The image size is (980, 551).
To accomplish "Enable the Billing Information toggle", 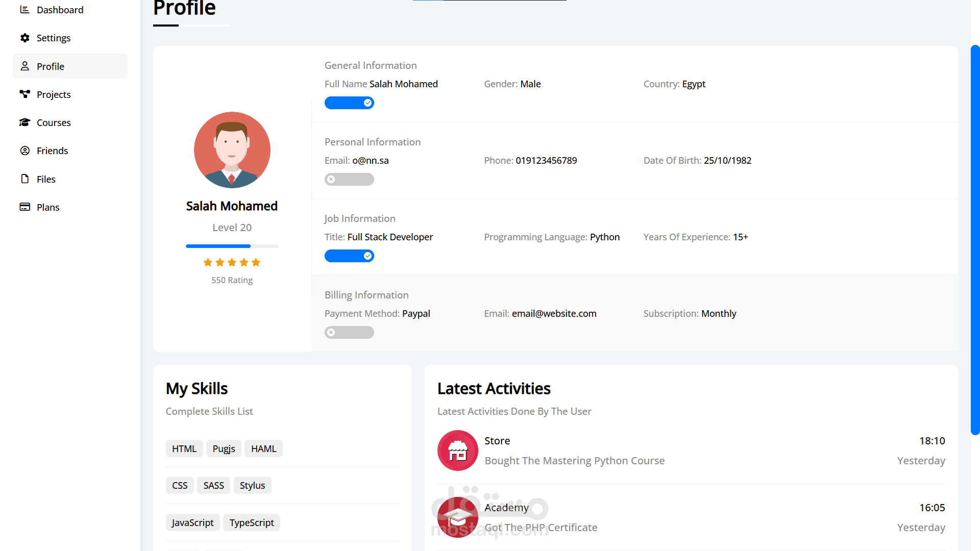I will 349,333.
